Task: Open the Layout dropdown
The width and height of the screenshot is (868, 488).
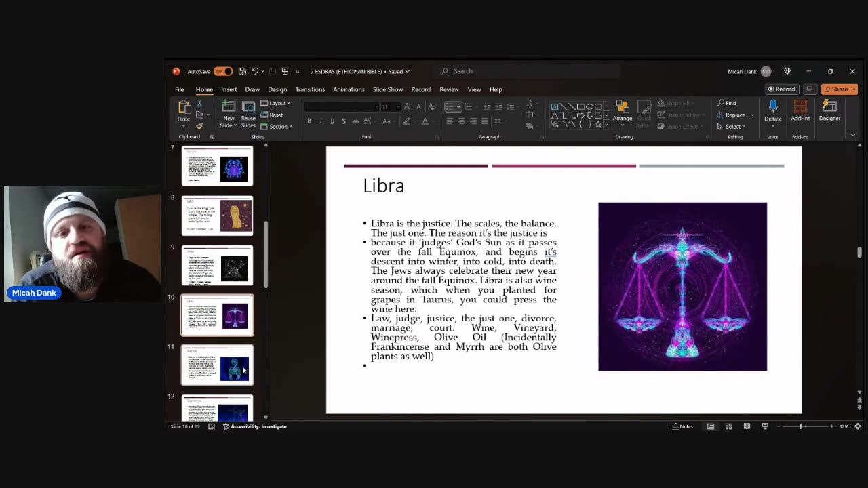Action: (x=275, y=103)
